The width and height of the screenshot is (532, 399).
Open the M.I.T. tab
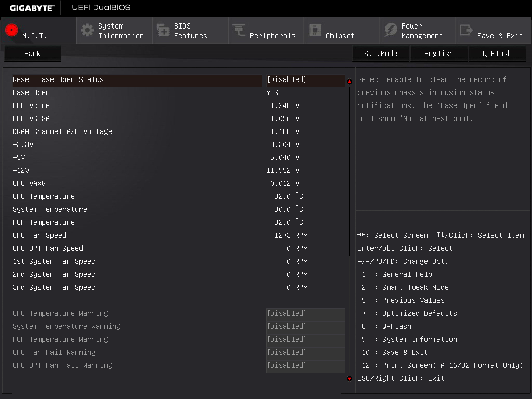[x=38, y=31]
